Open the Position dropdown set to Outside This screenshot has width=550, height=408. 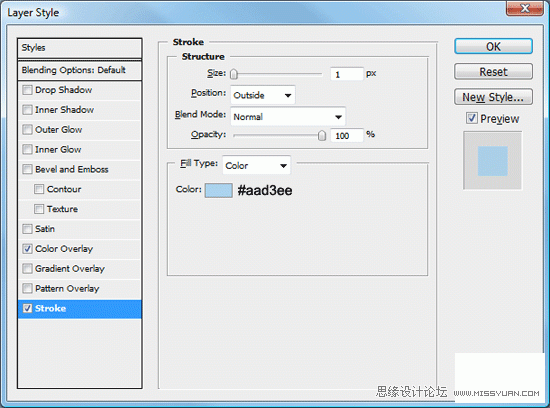(263, 95)
